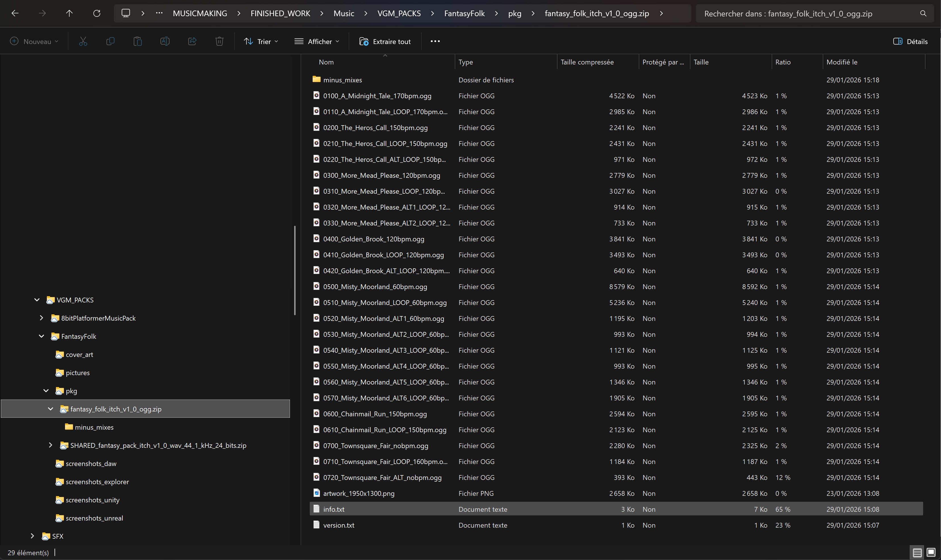Toggle the Détails pane
Viewport: 941px width, 560px height.
910,41
